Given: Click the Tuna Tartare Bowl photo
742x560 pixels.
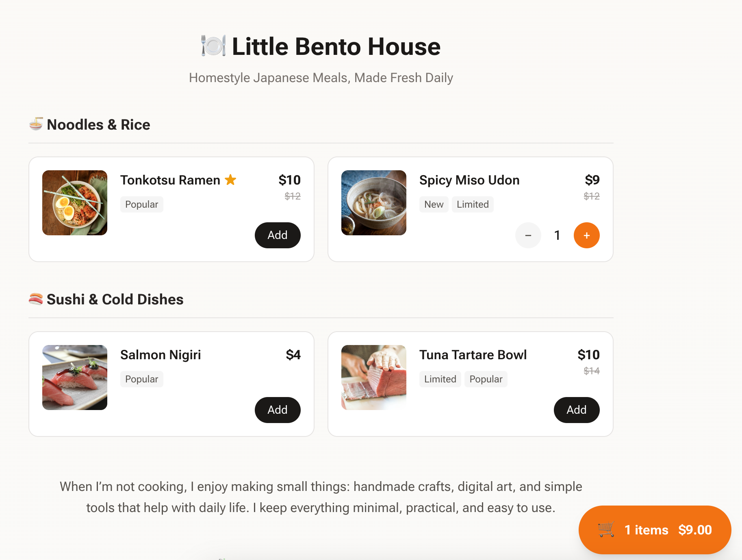Looking at the screenshot, I should 374,378.
